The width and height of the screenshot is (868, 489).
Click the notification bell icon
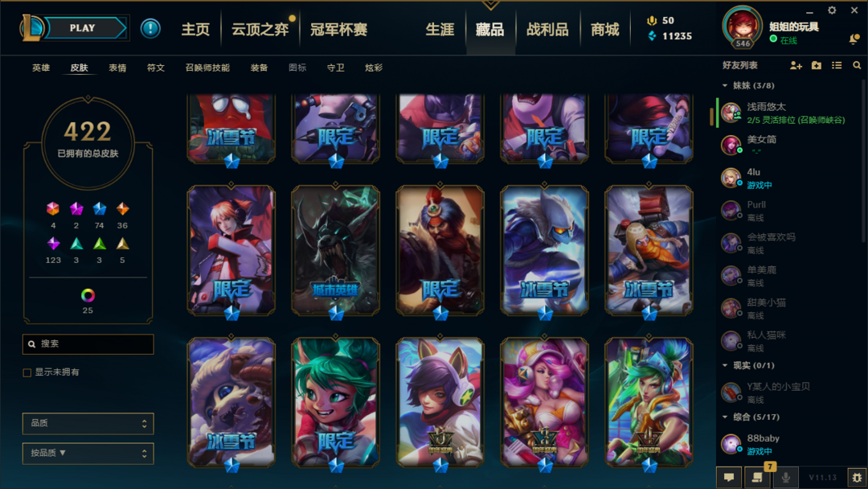point(854,39)
